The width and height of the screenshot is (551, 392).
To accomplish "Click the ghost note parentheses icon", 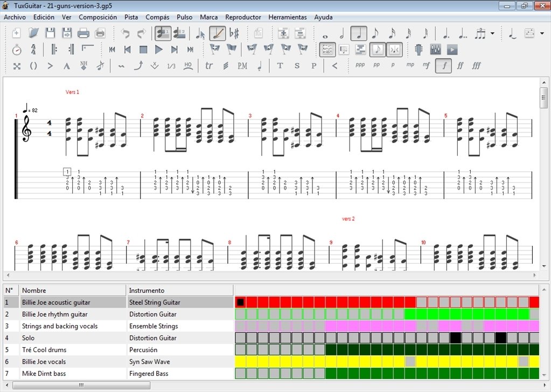I will (33, 66).
